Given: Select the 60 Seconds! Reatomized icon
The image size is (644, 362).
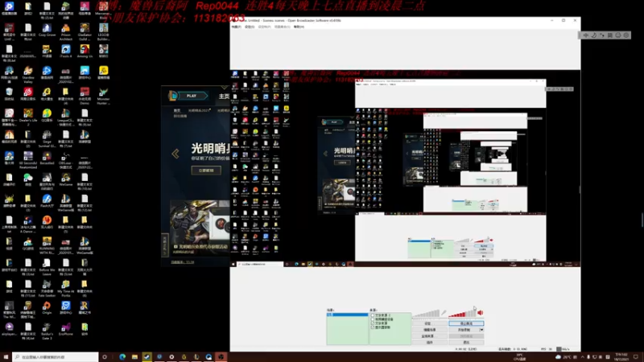Looking at the screenshot, I should [28, 159].
